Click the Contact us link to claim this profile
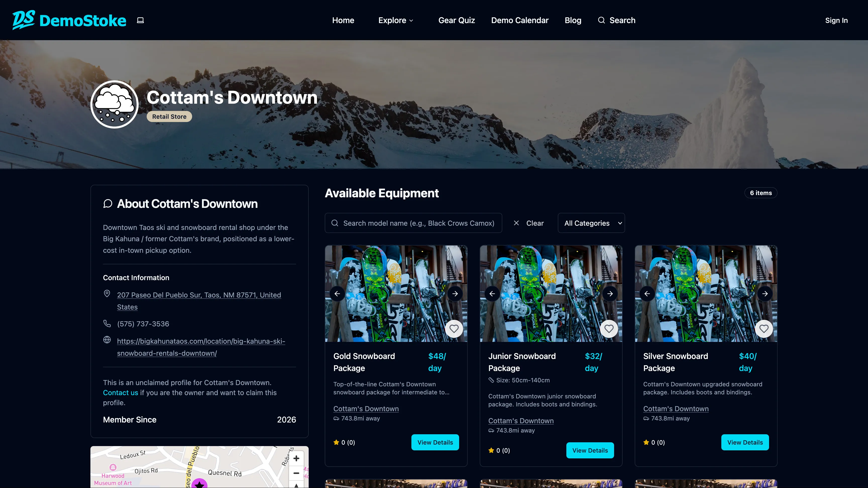Viewport: 868px width, 488px height. pyautogui.click(x=120, y=393)
